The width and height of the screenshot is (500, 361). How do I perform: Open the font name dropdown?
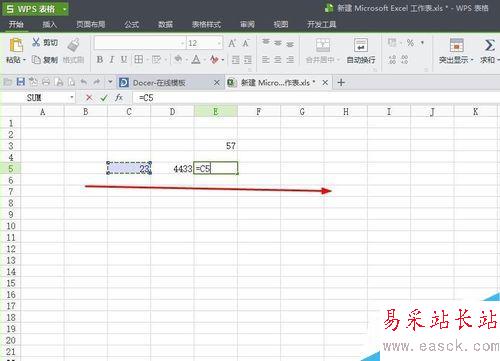point(183,43)
